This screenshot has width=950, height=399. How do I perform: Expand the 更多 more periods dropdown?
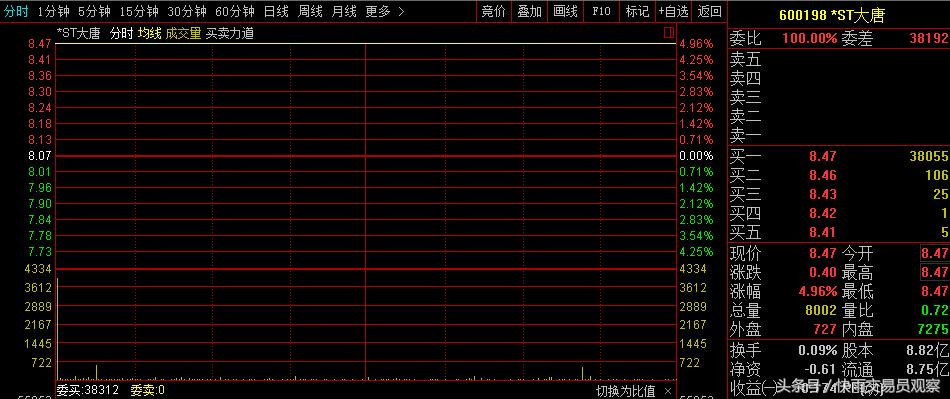pyautogui.click(x=385, y=11)
